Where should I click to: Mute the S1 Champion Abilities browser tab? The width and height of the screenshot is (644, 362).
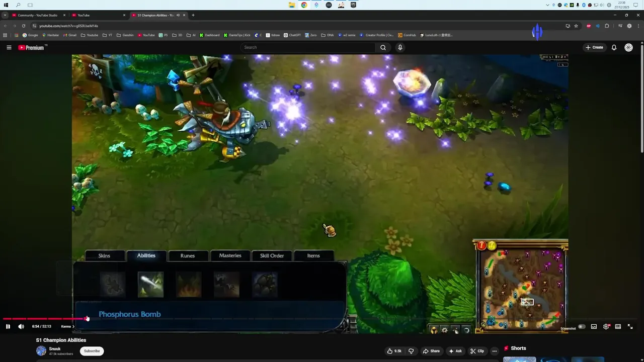pyautogui.click(x=178, y=15)
